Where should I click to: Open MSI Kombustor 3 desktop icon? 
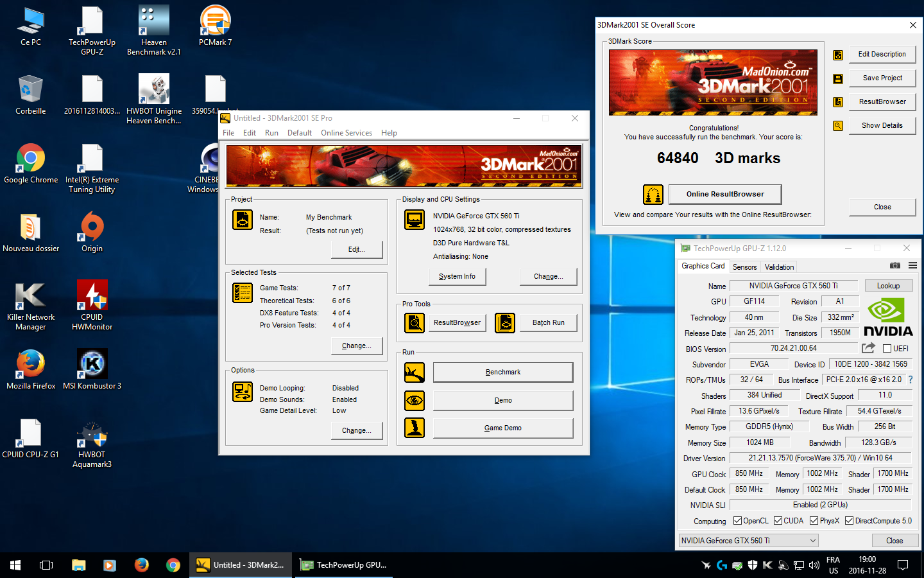(x=92, y=369)
